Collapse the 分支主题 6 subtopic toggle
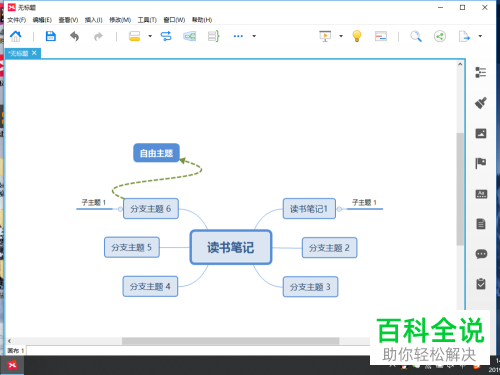This screenshot has width=500, height=375. 120,209
